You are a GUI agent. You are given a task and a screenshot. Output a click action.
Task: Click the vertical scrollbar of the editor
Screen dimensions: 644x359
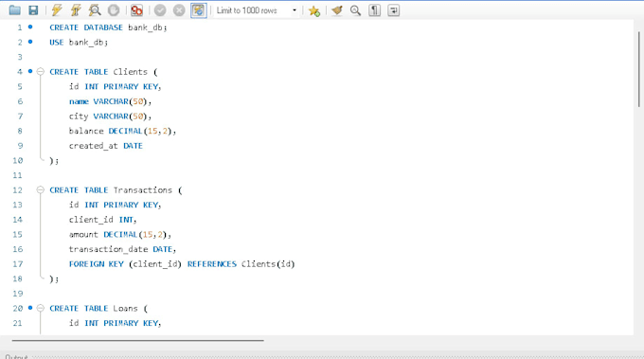point(639,69)
